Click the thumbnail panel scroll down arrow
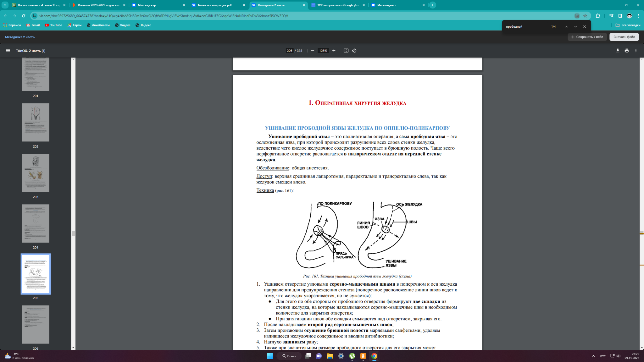Screen dimensions: 644x362 [73, 348]
